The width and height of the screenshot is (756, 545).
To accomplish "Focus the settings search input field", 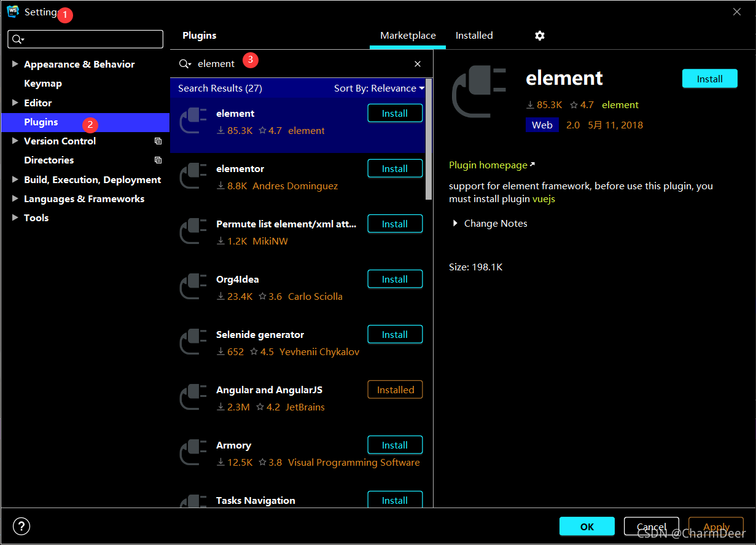I will click(85, 39).
